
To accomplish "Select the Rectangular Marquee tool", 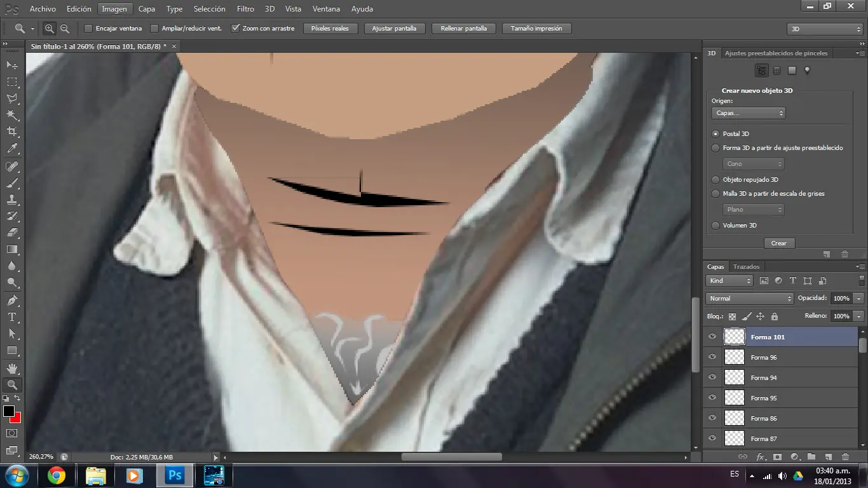I will (12, 82).
